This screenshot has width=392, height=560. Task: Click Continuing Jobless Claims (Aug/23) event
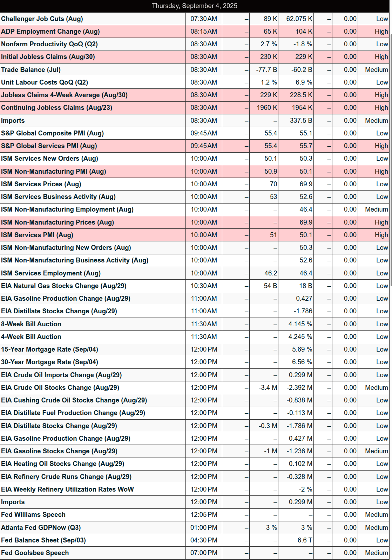coord(57,108)
